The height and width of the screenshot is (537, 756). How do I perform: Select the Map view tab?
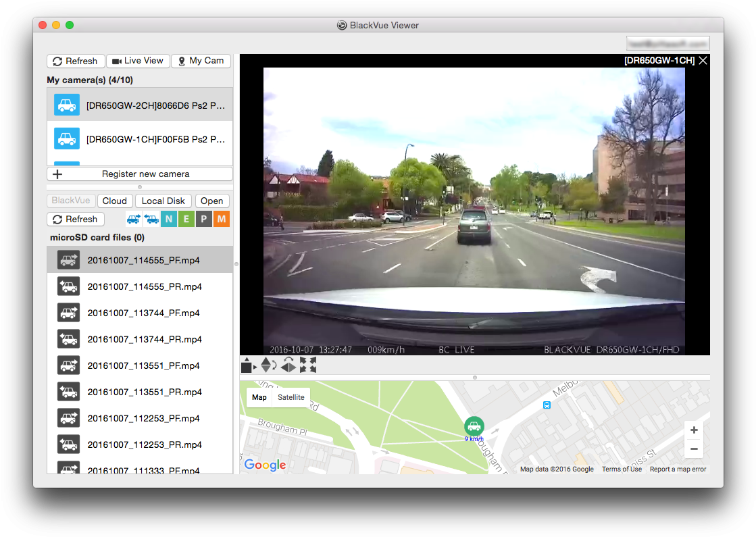coord(259,397)
